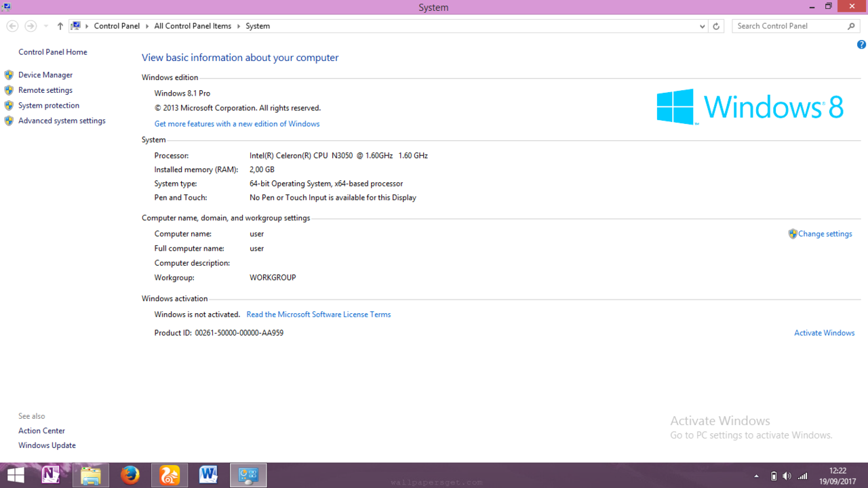Open Advanced system settings
Screen dimensions: 868x488
[62, 121]
